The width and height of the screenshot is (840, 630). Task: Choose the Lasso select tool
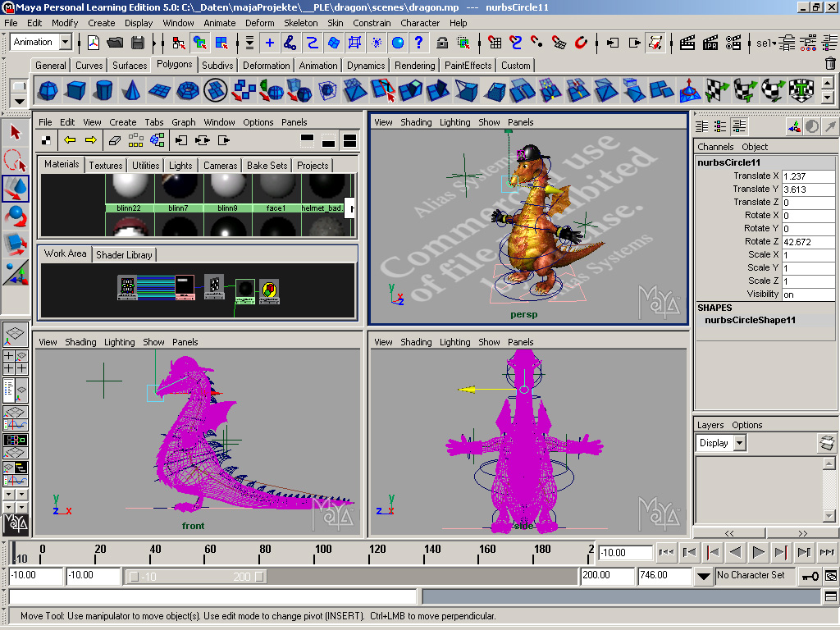tap(16, 159)
